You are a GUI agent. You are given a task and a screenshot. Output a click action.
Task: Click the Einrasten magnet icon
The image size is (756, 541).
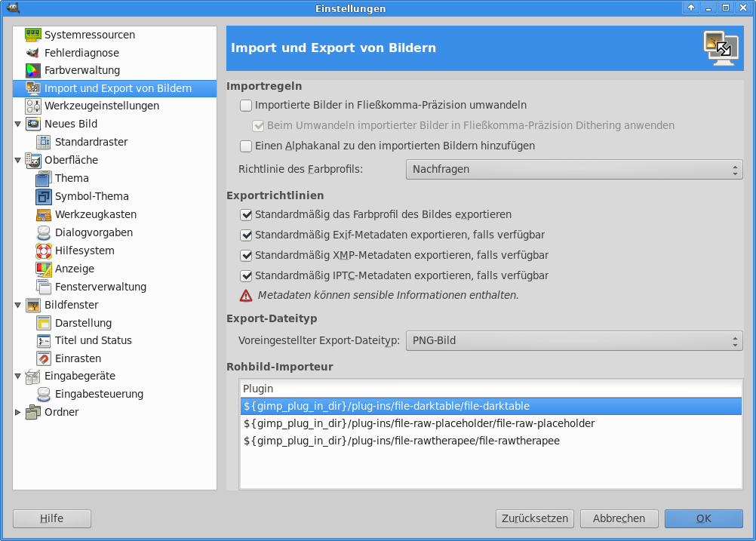click(x=43, y=358)
